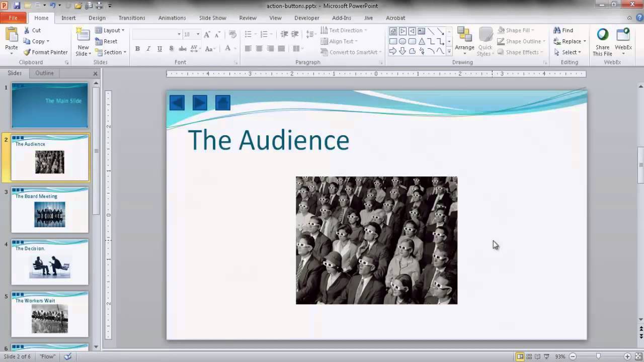
Task: Open the File tab
Action: tap(14, 18)
